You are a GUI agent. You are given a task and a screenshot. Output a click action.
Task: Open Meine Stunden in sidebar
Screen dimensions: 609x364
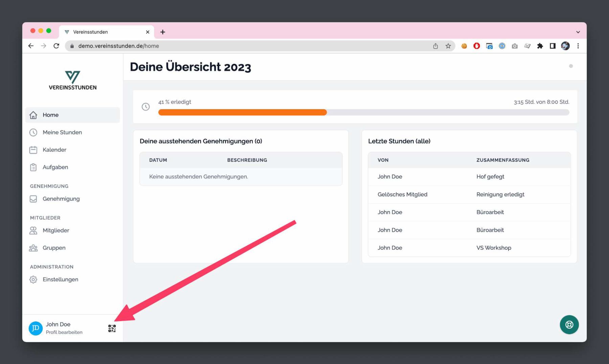click(73, 132)
